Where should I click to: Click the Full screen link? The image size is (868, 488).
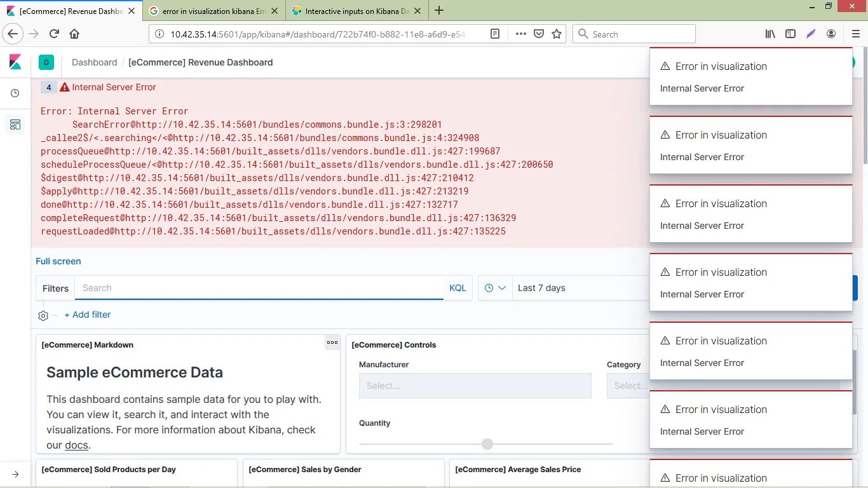(58, 261)
